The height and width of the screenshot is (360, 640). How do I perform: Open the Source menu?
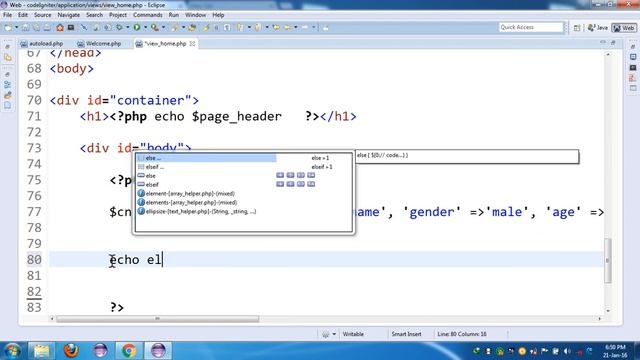tap(42, 15)
